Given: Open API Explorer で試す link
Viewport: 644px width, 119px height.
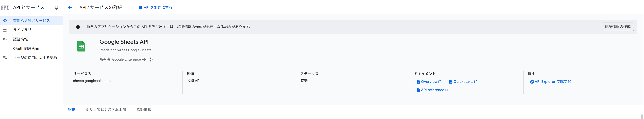Looking at the screenshot, I should (x=550, y=82).
